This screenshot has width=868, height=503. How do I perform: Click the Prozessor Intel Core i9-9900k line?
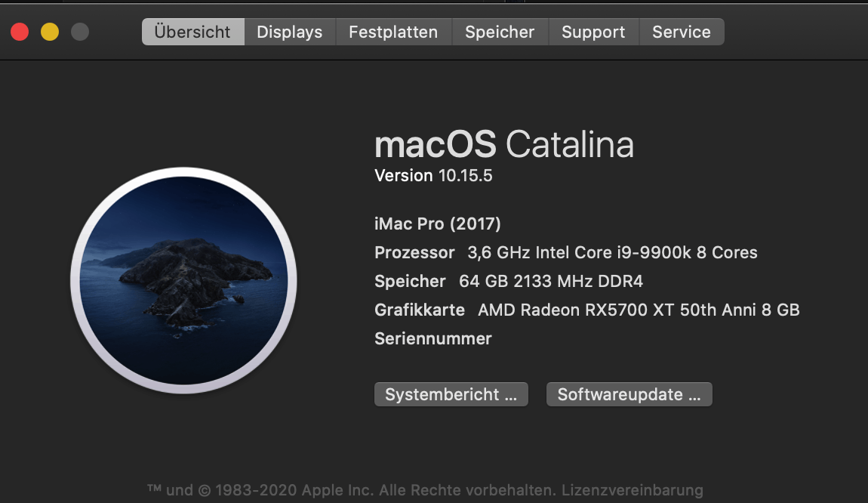pos(565,252)
